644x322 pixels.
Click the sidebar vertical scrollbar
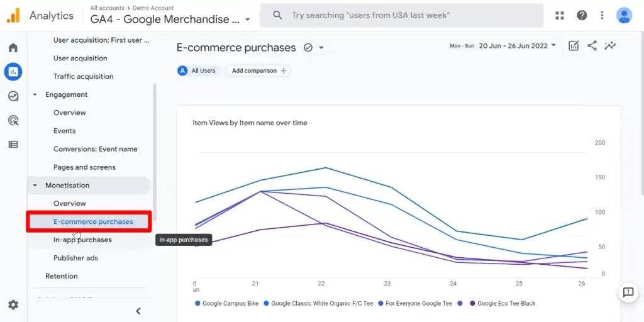pyautogui.click(x=155, y=152)
